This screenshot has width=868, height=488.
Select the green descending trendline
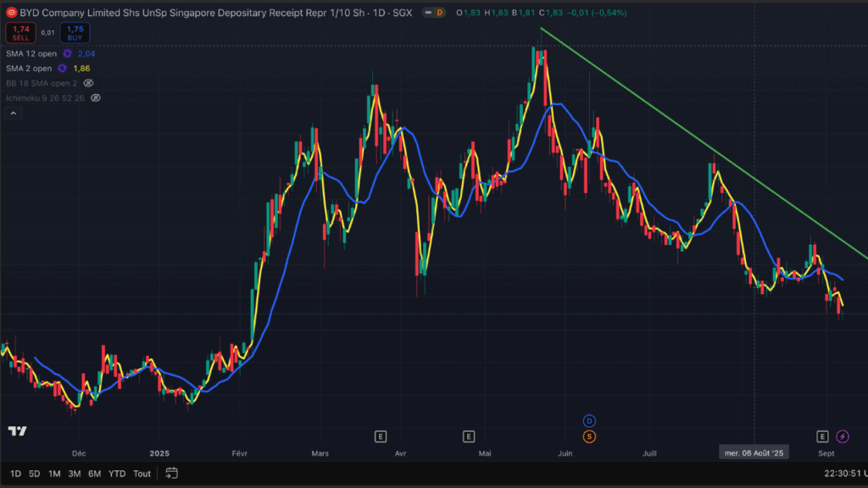pos(704,142)
